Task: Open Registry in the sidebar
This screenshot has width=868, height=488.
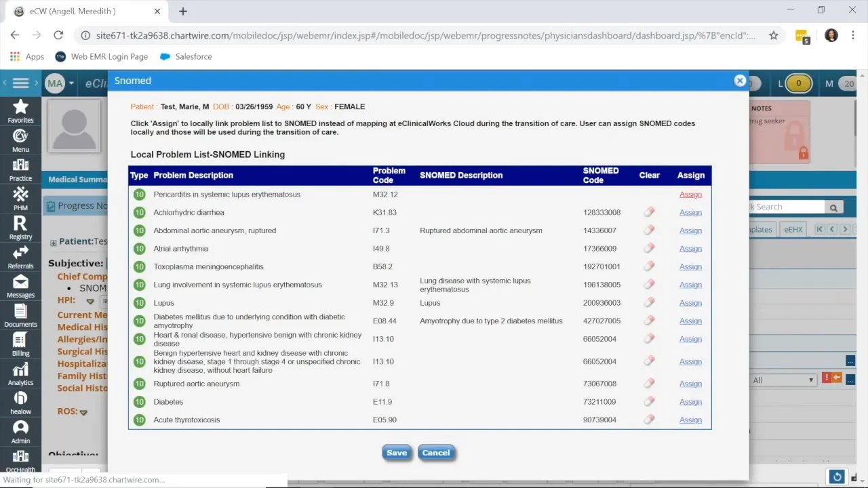Action: (x=20, y=228)
